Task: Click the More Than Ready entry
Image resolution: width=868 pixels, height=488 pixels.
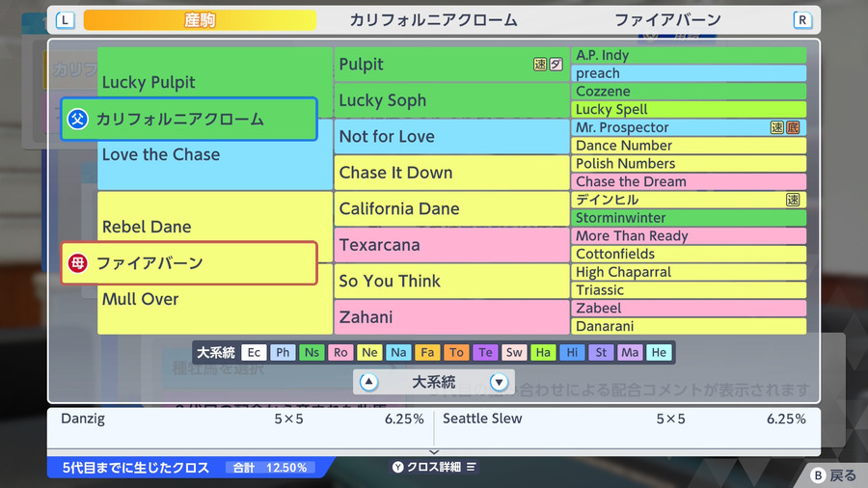Action: click(689, 235)
